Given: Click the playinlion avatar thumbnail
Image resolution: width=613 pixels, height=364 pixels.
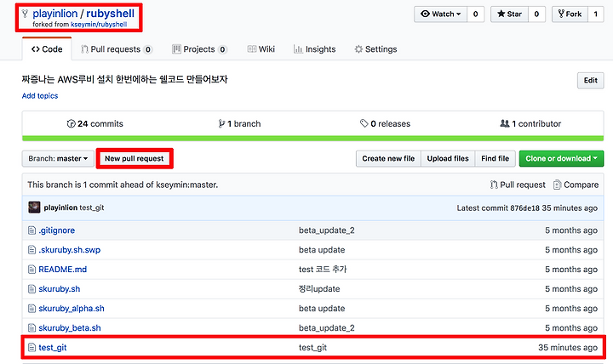Looking at the screenshot, I should pyautogui.click(x=34, y=208).
